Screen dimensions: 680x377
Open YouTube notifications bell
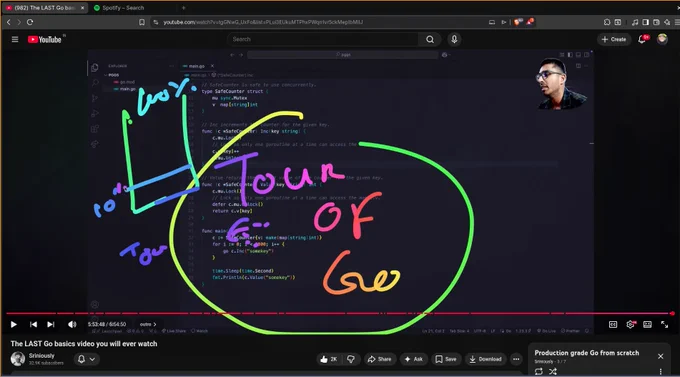(642, 39)
